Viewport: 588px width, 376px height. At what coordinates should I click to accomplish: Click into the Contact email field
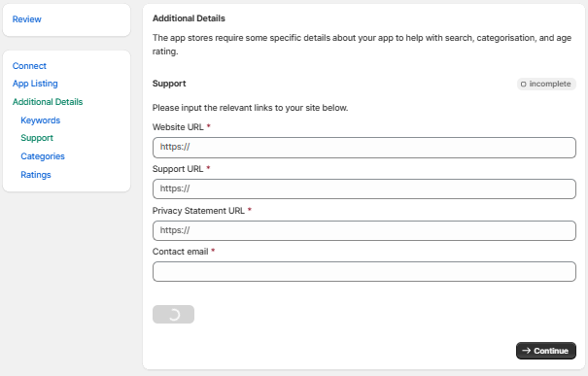(x=364, y=271)
